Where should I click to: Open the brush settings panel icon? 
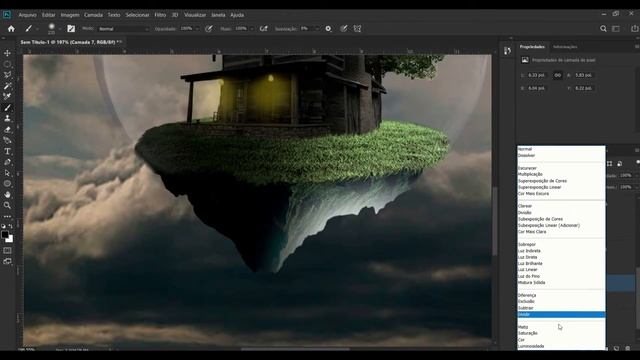(x=71, y=29)
